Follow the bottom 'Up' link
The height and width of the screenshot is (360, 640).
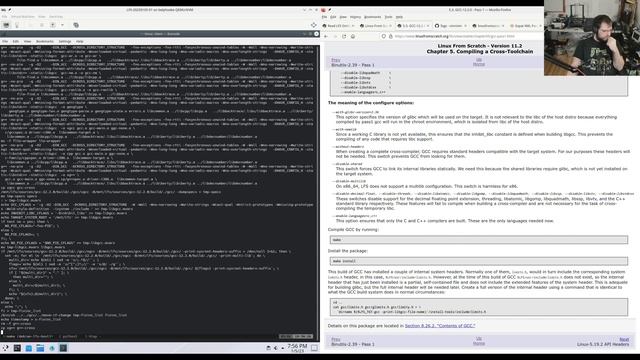click(x=479, y=339)
